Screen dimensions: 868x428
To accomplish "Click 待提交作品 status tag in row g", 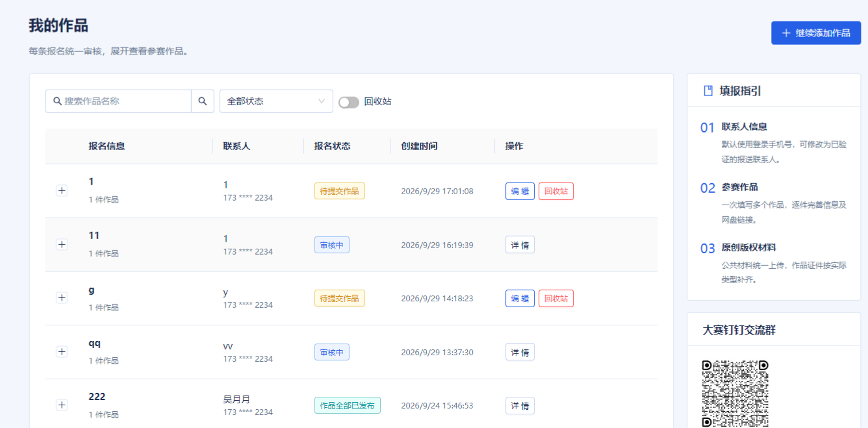I will click(339, 298).
